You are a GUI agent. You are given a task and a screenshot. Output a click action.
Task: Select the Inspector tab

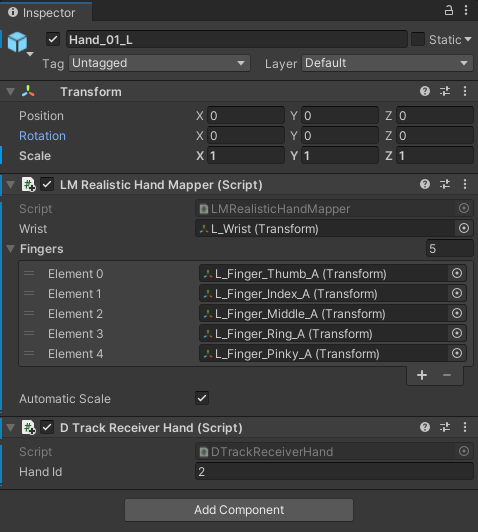click(x=46, y=13)
